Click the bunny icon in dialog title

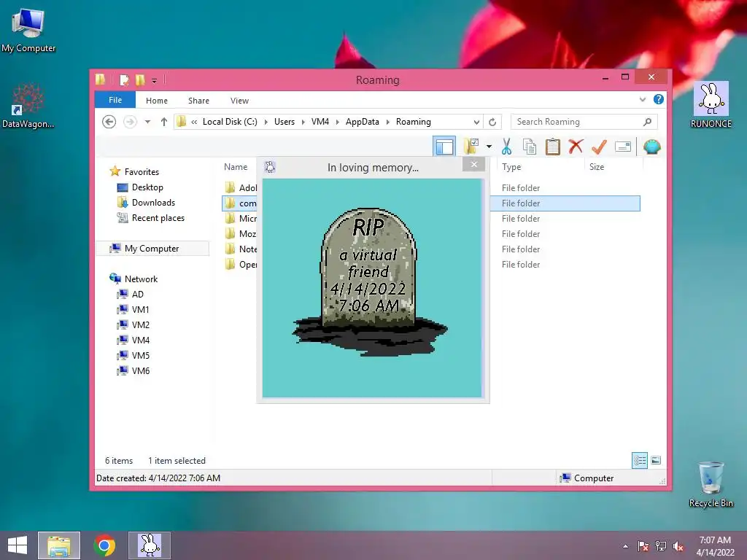coord(270,167)
